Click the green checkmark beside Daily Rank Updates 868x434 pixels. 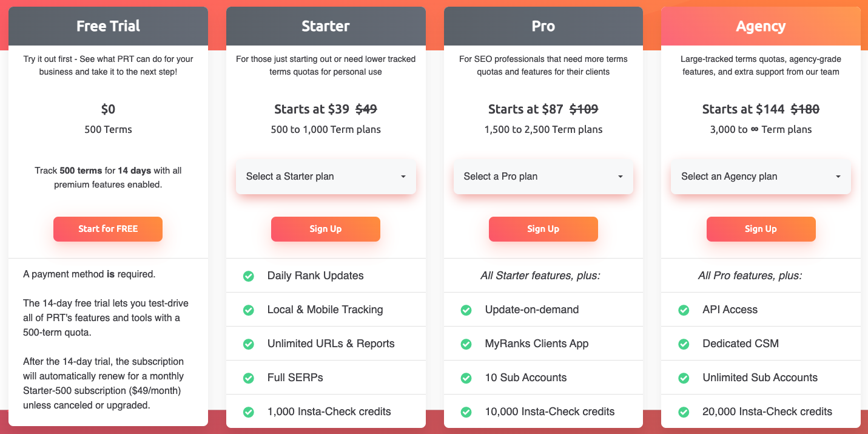pos(249,276)
